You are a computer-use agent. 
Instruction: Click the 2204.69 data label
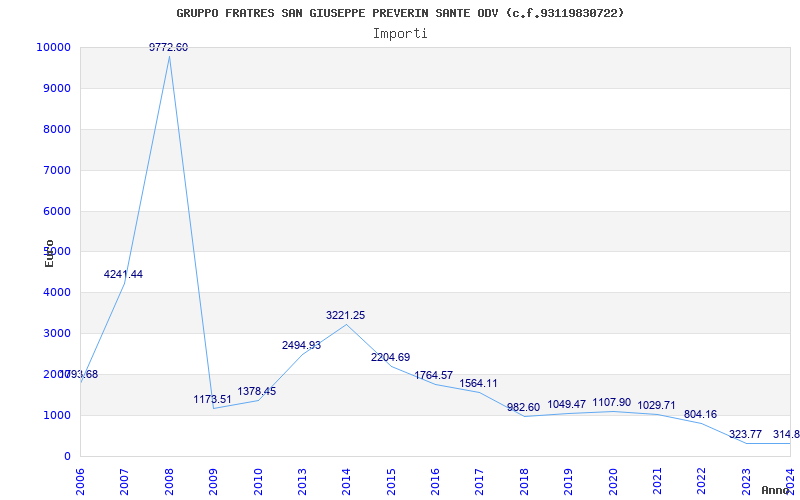390,358
